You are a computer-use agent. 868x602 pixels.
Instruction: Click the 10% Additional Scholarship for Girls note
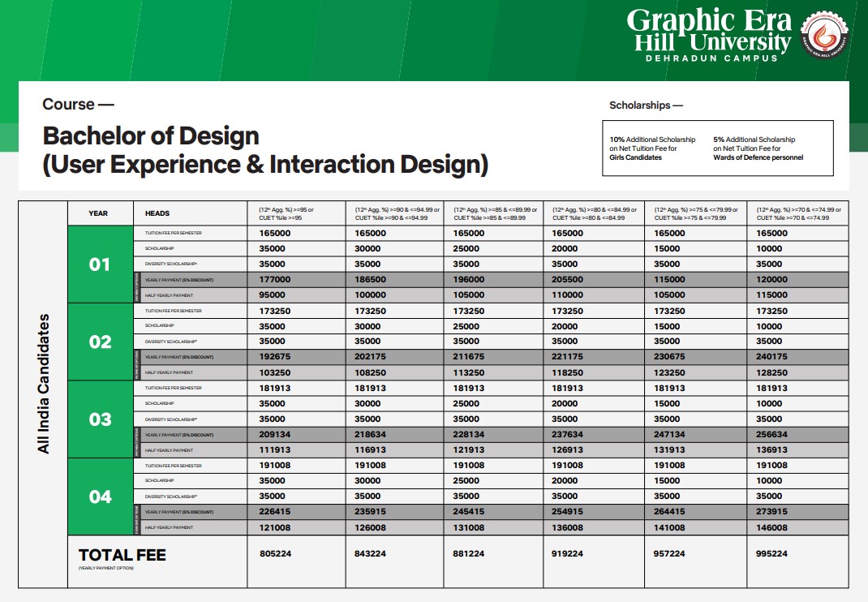[x=652, y=148]
